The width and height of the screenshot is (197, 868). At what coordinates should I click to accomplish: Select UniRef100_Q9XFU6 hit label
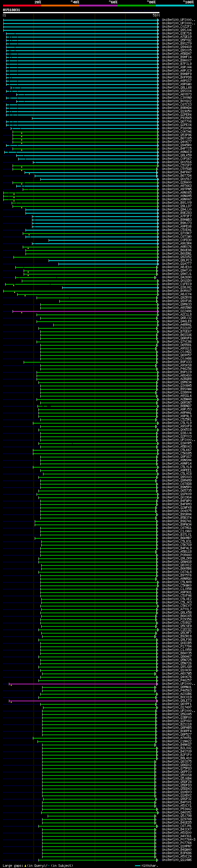tap(177, 301)
